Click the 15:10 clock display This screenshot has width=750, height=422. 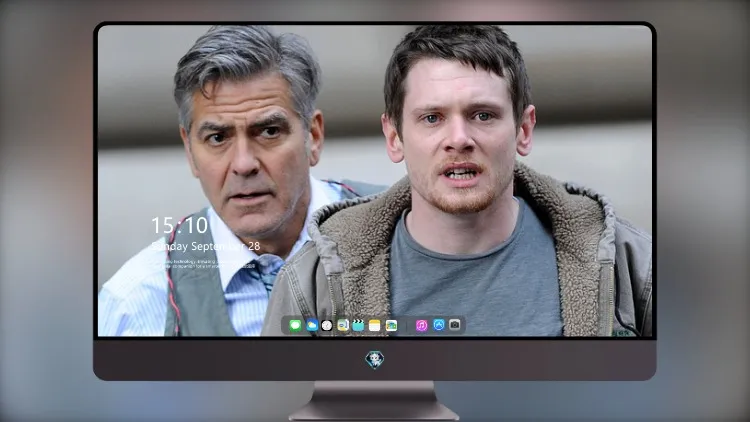(x=179, y=225)
